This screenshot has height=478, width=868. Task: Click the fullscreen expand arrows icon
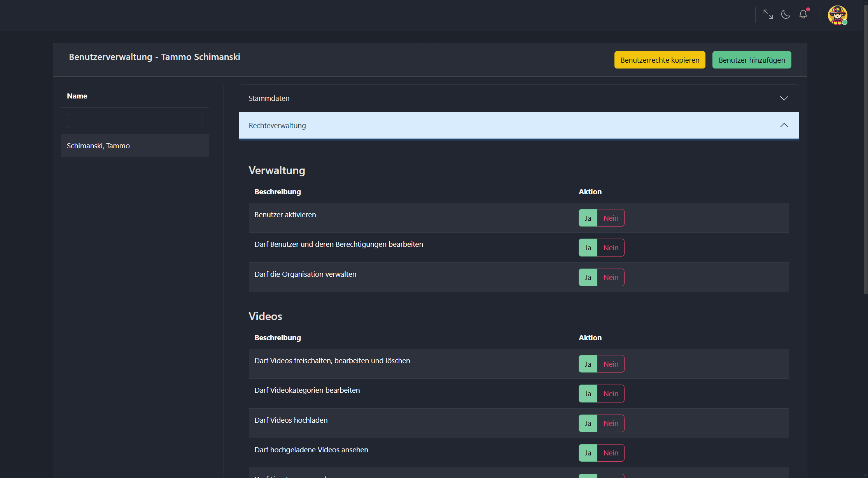[x=768, y=14]
